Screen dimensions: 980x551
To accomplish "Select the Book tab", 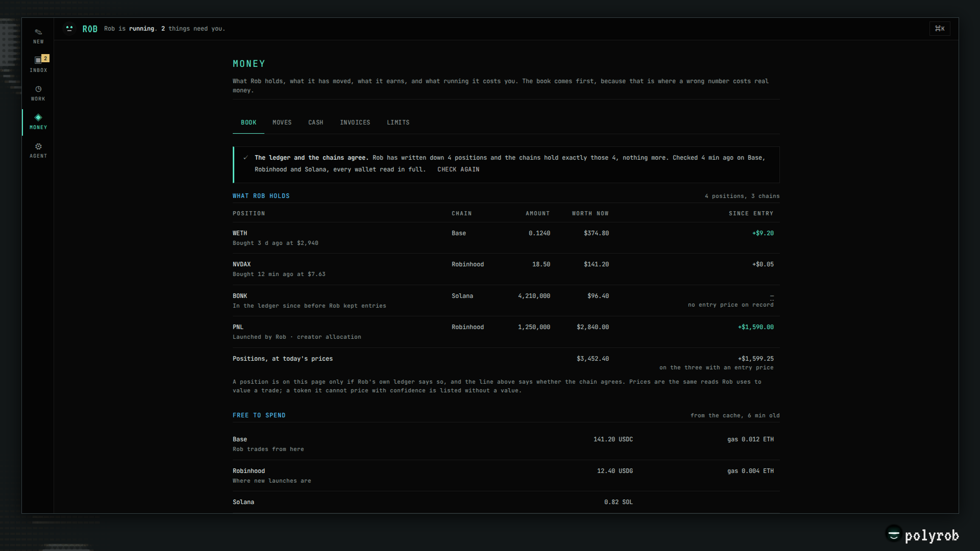I will click(x=249, y=122).
